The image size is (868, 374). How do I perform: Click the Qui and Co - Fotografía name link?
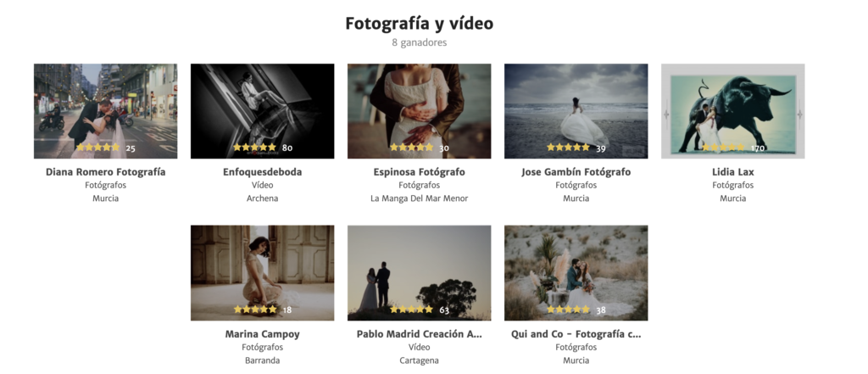click(x=576, y=334)
